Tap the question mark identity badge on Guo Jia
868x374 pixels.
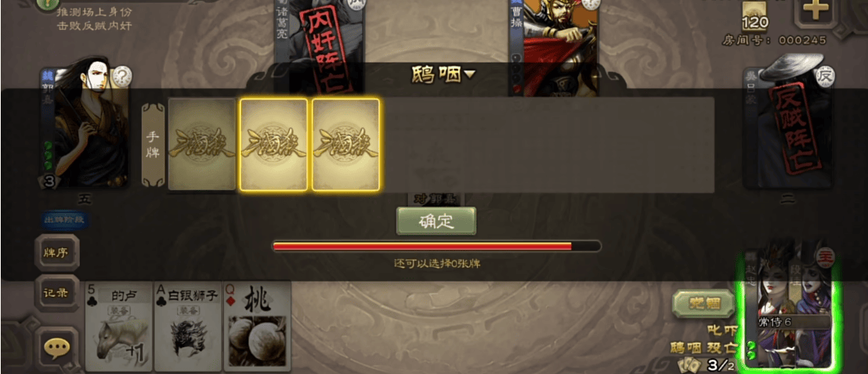tap(121, 77)
